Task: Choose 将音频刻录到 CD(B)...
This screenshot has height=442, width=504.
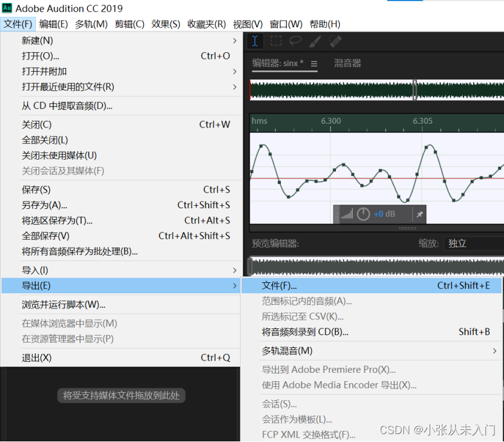Action: tap(371, 332)
